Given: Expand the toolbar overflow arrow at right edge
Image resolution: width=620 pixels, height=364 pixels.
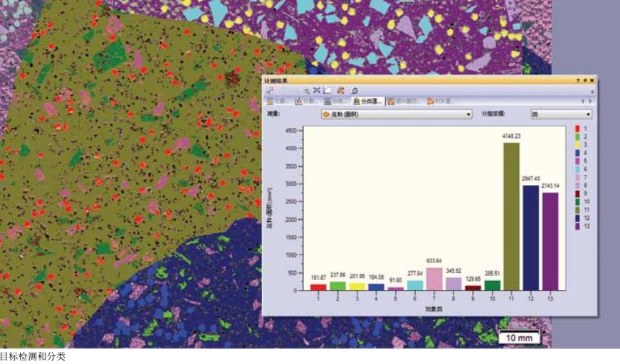Looking at the screenshot, I should click(592, 91).
